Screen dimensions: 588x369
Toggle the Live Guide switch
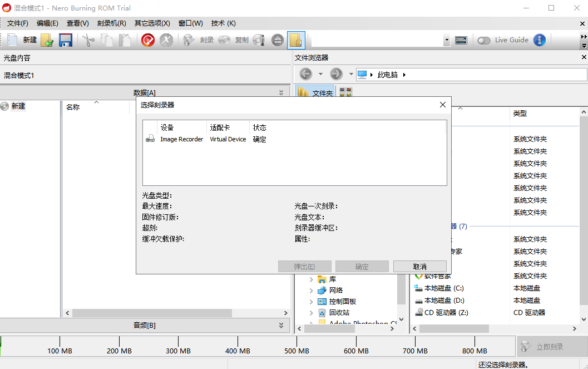coord(483,40)
